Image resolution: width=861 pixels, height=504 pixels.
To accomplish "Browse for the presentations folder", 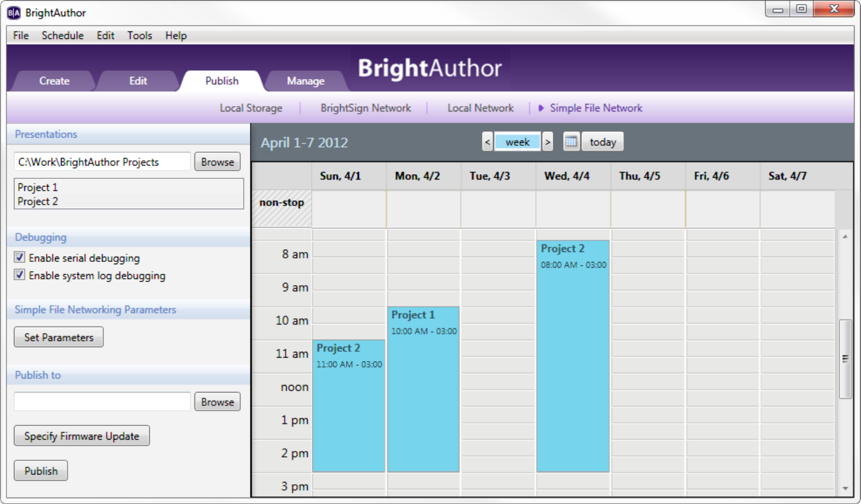I will (217, 162).
